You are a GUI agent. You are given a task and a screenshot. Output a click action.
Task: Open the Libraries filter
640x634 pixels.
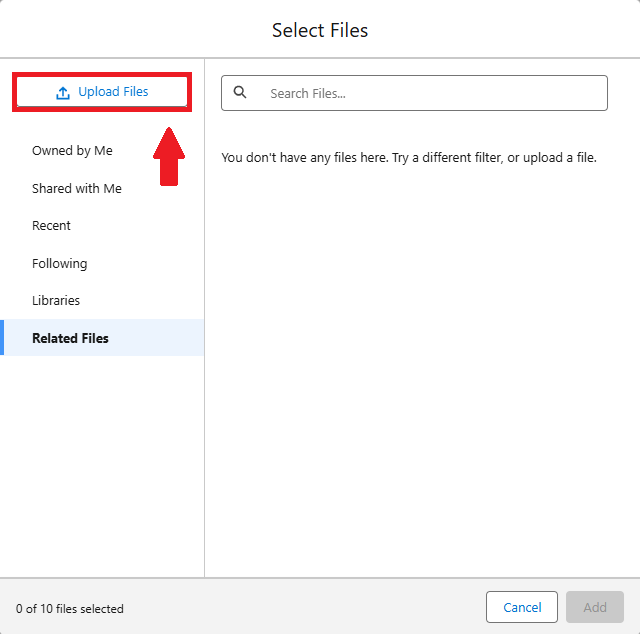click(x=56, y=301)
